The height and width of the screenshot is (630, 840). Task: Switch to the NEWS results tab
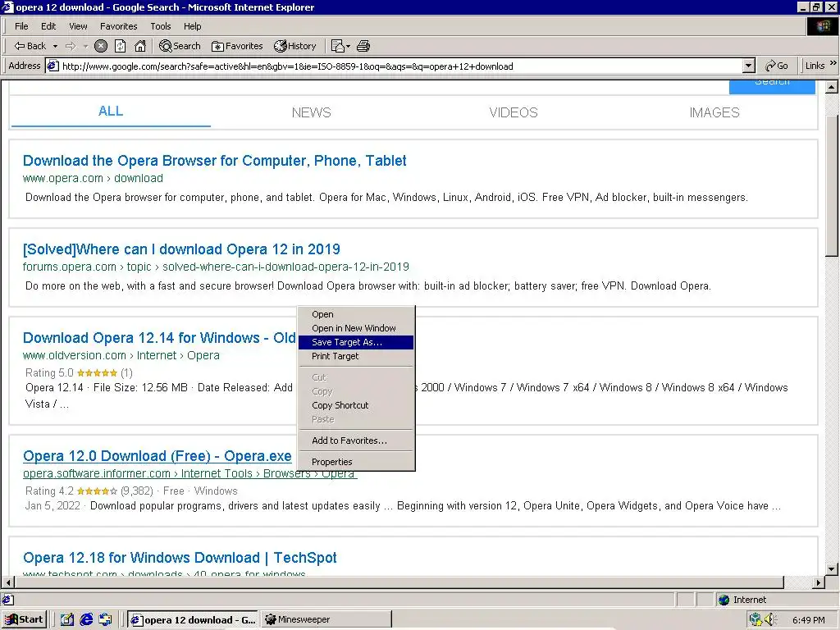[311, 112]
